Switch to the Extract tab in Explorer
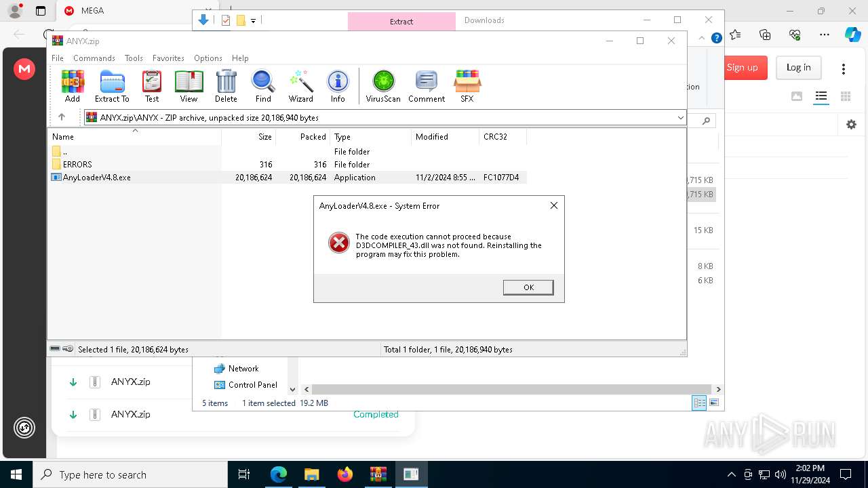Screen dimensions: 868x488 tap(401, 21)
